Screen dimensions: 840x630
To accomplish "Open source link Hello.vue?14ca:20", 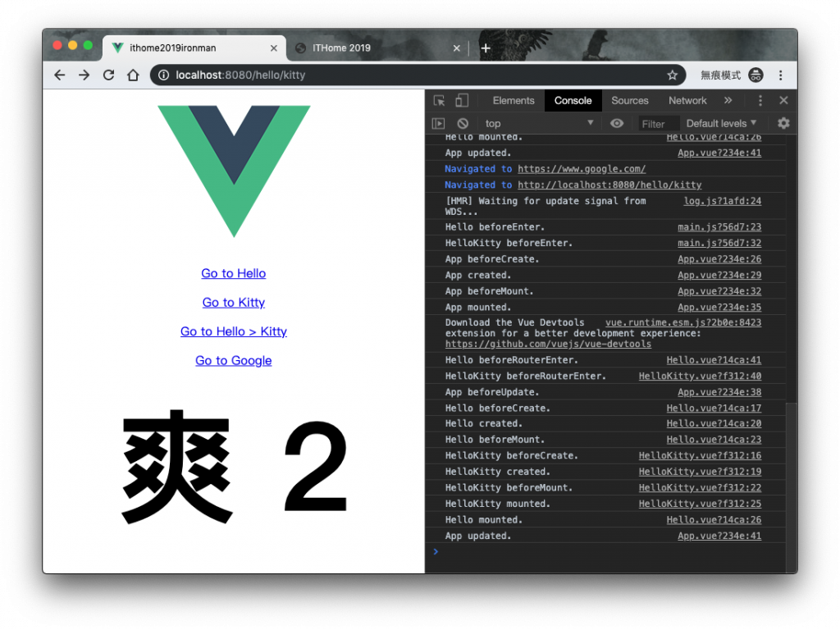I will [x=714, y=424].
